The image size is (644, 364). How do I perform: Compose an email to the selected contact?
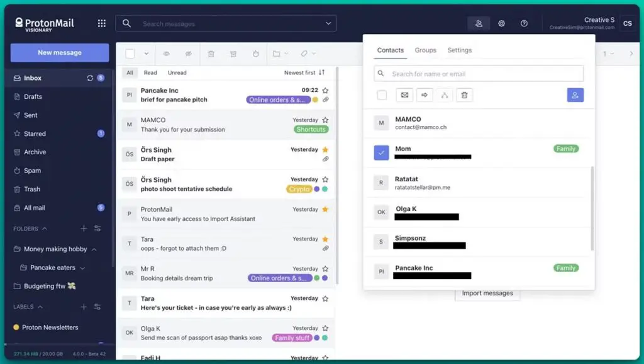point(403,95)
